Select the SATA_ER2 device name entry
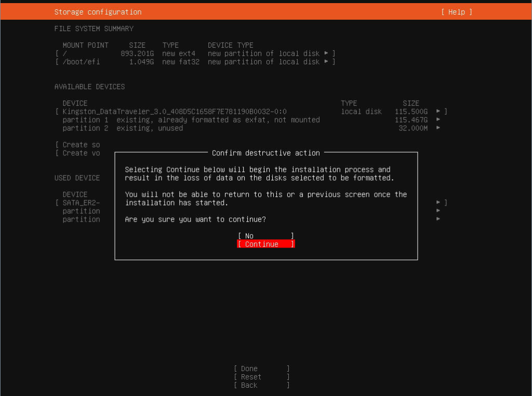 point(81,202)
